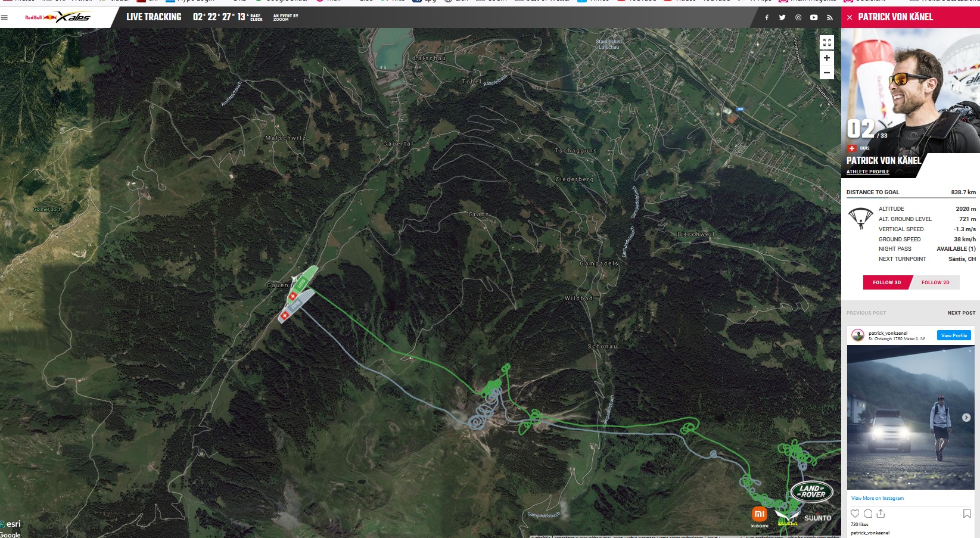Open View More on Instagram link
This screenshot has width=980, height=538.
(x=878, y=498)
